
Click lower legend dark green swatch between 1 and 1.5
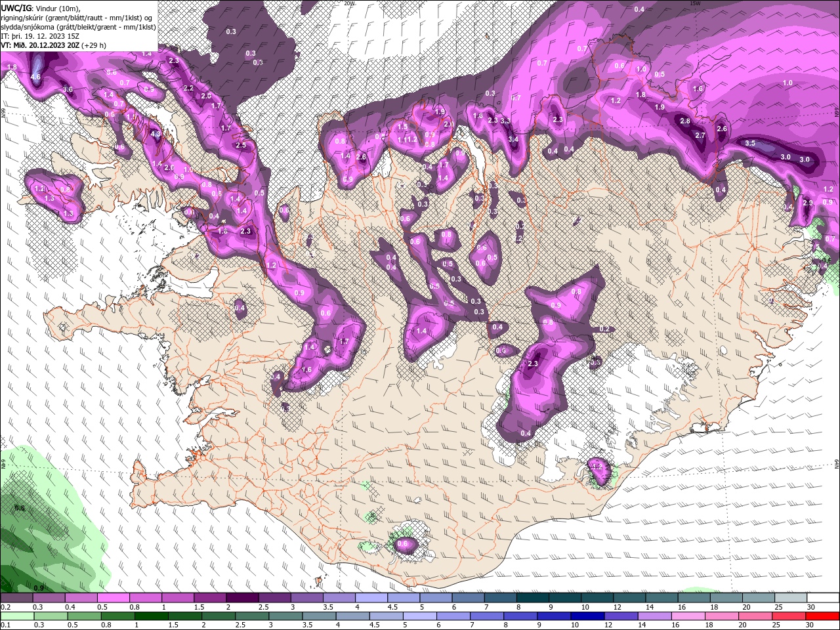coord(152,616)
